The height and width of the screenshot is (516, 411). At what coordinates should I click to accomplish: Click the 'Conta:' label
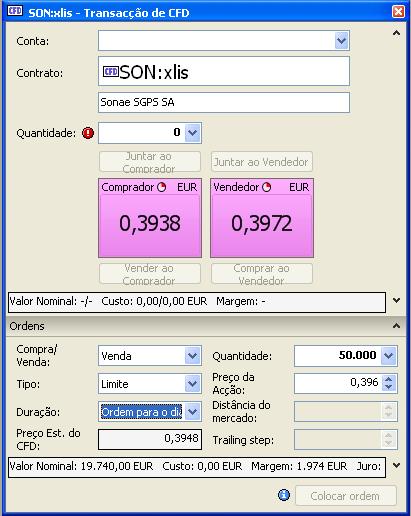tap(33, 41)
